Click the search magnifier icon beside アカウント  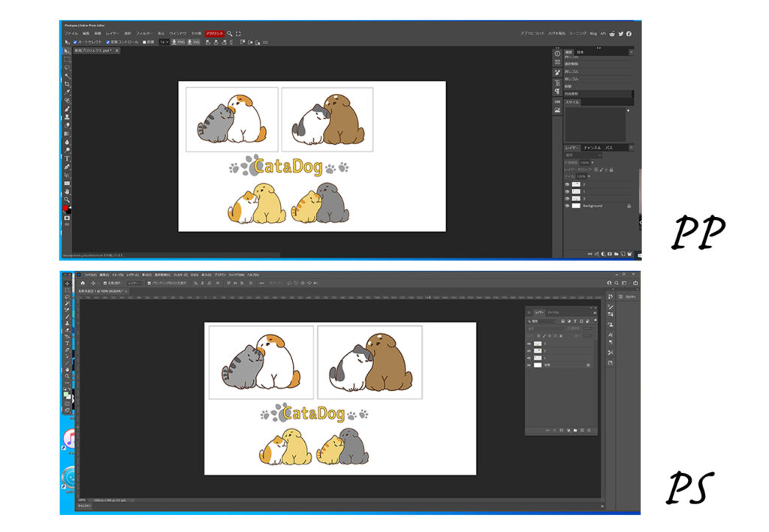(x=230, y=34)
